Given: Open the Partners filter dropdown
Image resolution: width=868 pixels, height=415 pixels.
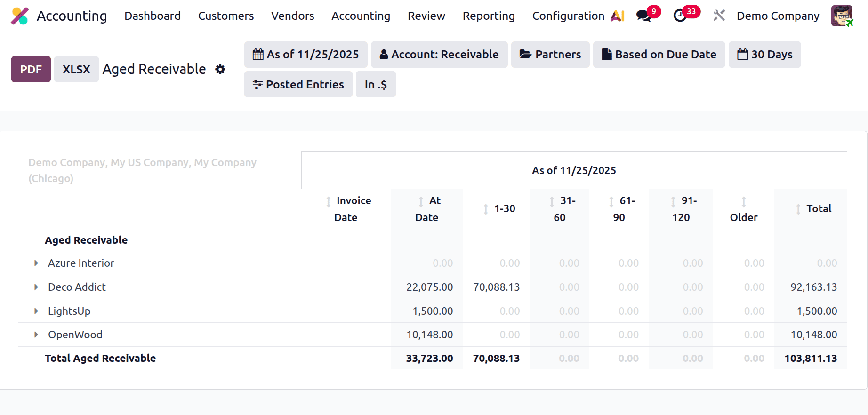Looking at the screenshot, I should (x=550, y=55).
